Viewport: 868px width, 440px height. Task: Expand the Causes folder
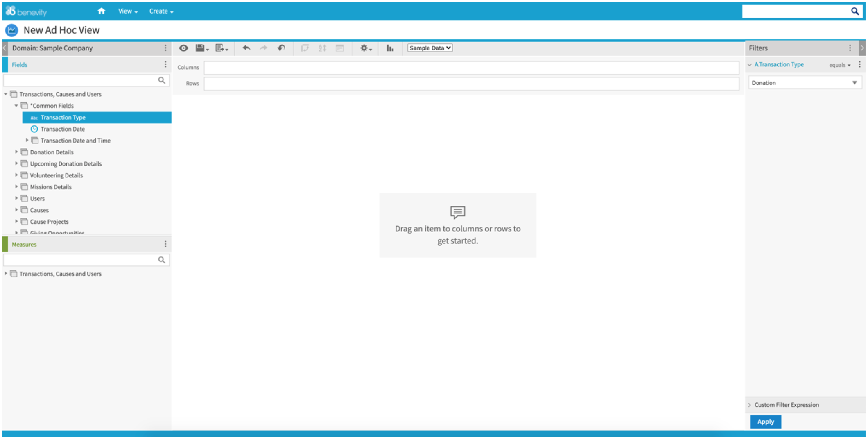pos(16,210)
